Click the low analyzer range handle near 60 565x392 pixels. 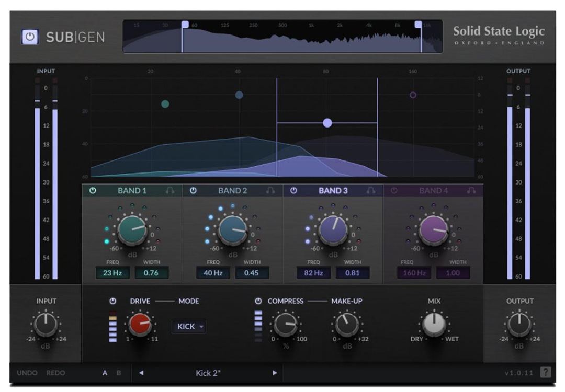coord(185,25)
